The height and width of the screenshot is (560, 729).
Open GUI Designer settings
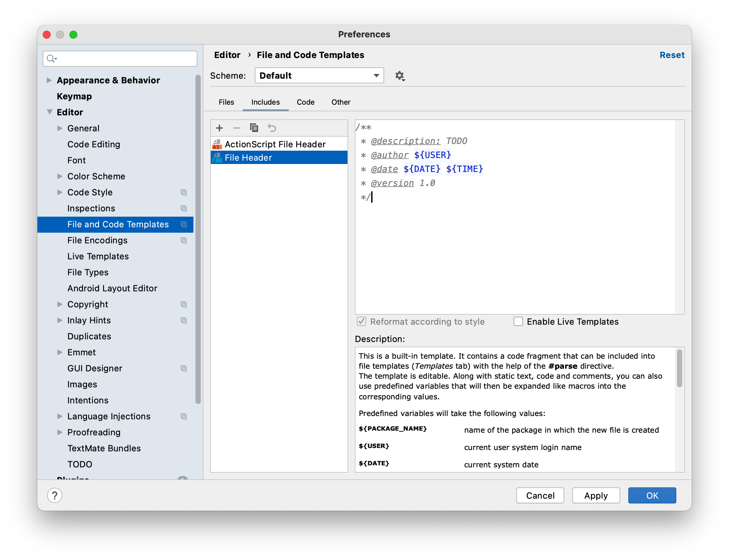(x=95, y=368)
